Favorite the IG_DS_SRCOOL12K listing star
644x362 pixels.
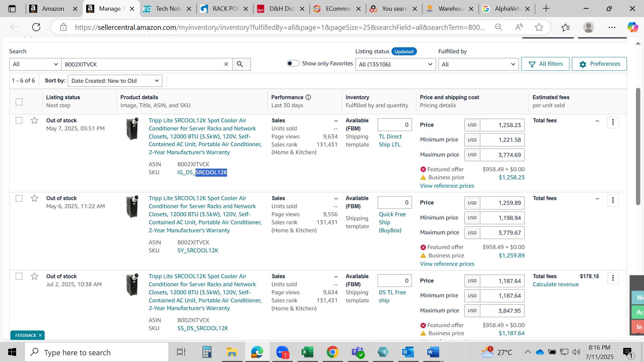34,120
